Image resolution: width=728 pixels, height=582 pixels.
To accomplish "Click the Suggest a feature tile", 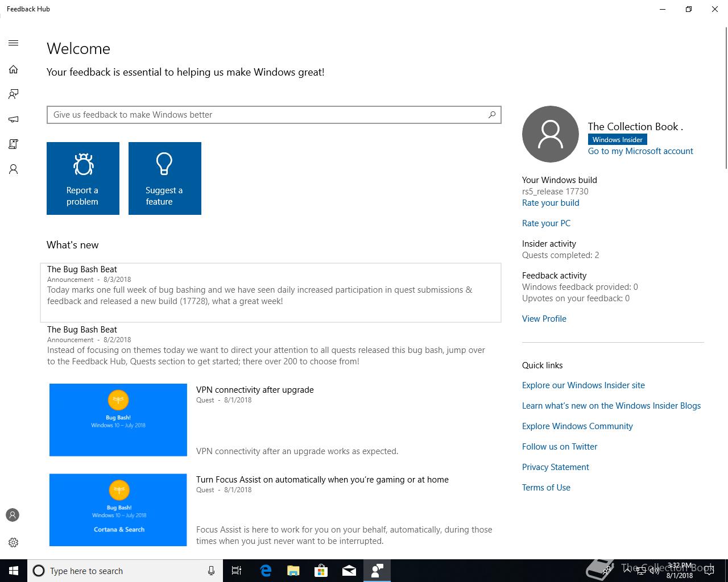I will click(x=165, y=178).
